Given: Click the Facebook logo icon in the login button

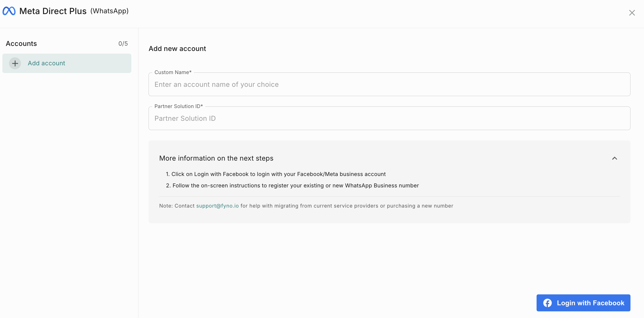Looking at the screenshot, I should coord(547,303).
